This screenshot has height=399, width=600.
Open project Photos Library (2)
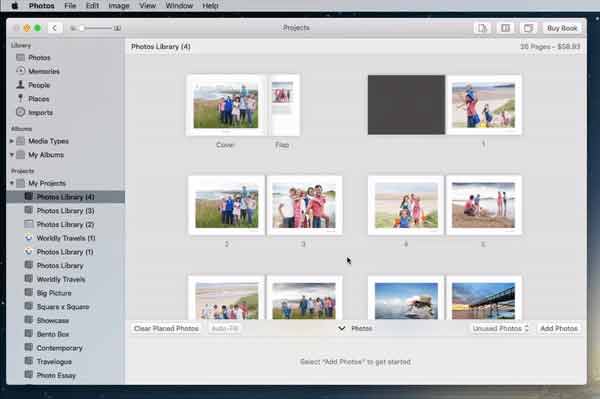65,225
